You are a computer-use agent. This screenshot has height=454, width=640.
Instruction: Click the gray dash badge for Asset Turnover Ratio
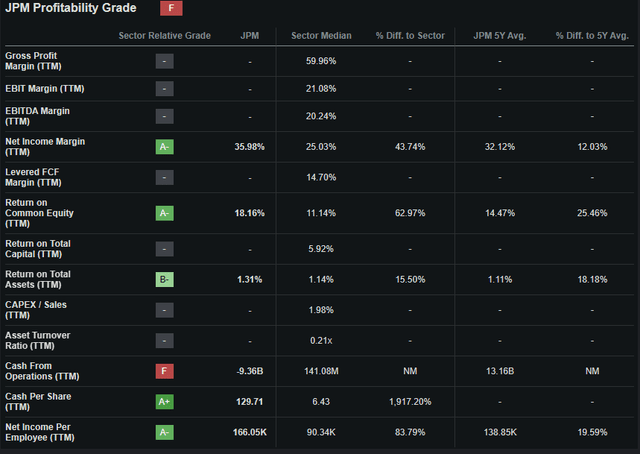coord(164,340)
